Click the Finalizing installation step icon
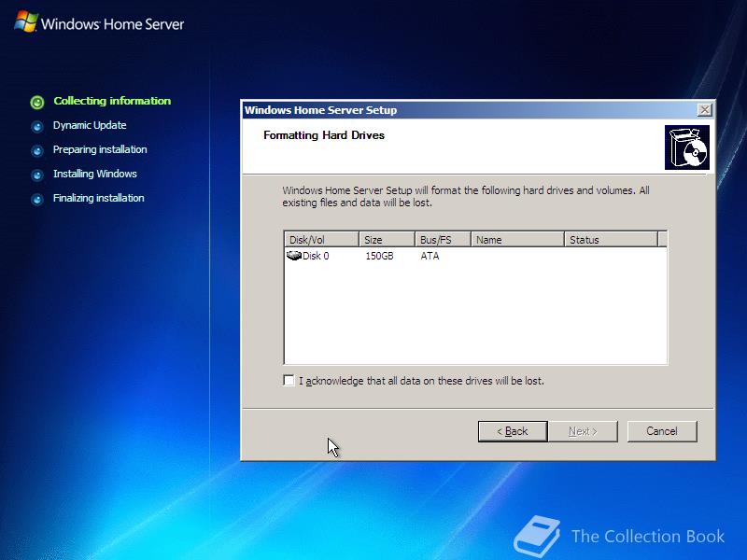The height and width of the screenshot is (560, 747). 37,200
